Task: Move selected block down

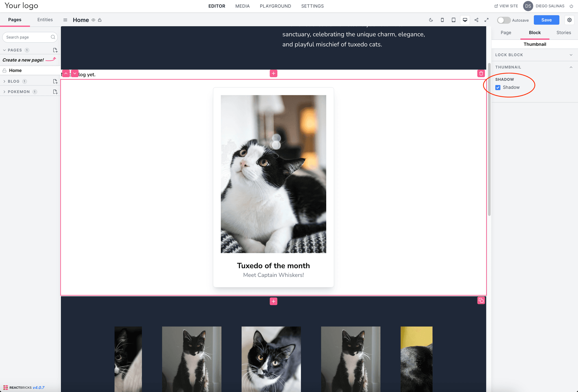Action: click(x=75, y=73)
